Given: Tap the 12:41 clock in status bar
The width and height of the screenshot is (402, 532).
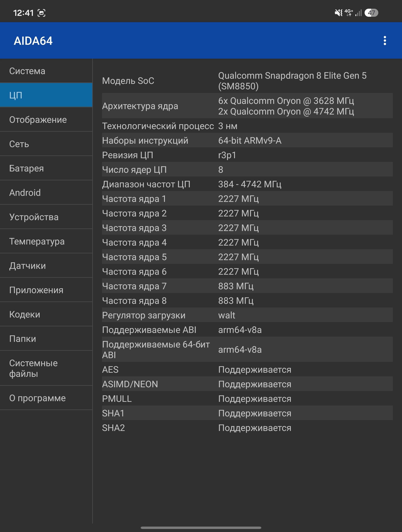Looking at the screenshot, I should point(23,13).
